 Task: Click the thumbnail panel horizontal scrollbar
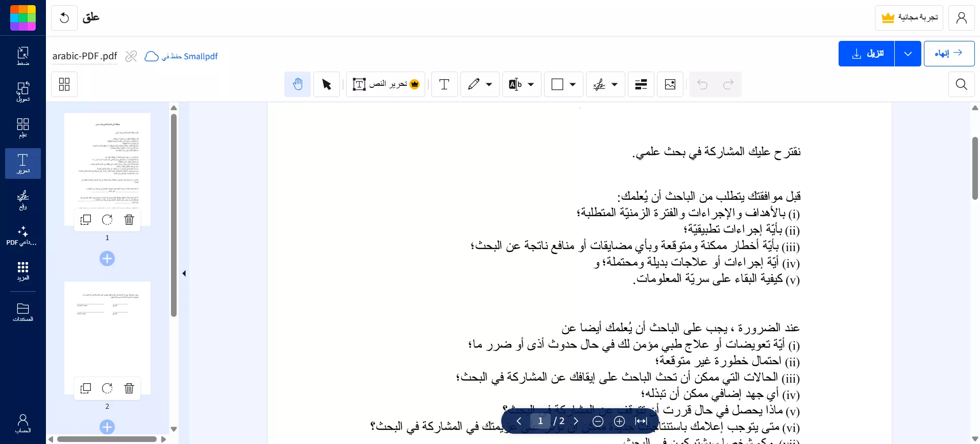(107, 439)
